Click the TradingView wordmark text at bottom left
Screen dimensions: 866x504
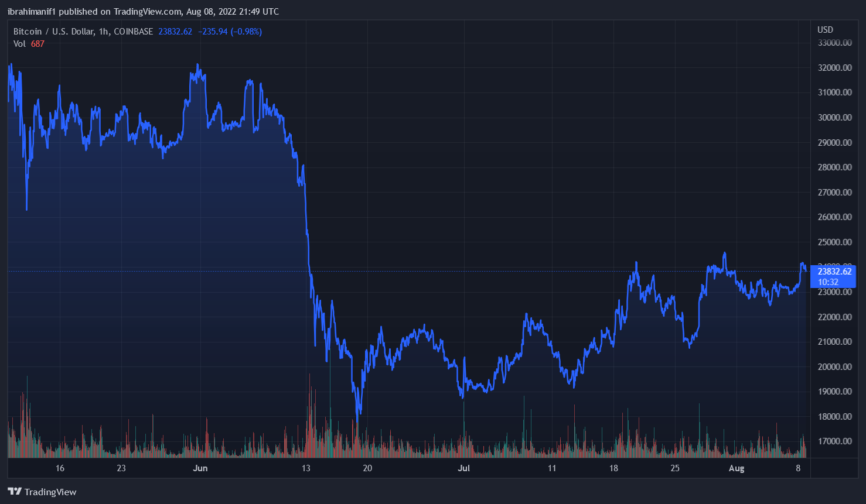(50, 492)
